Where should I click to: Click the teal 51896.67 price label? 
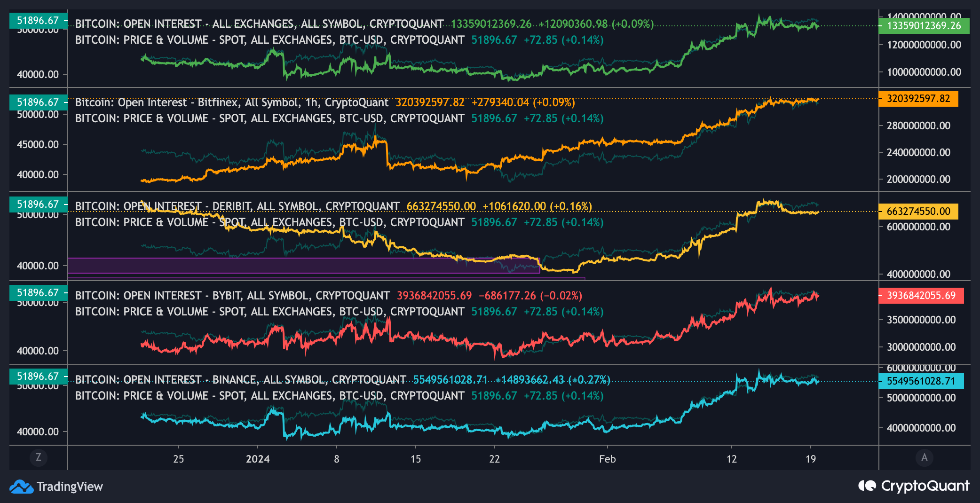[38, 20]
